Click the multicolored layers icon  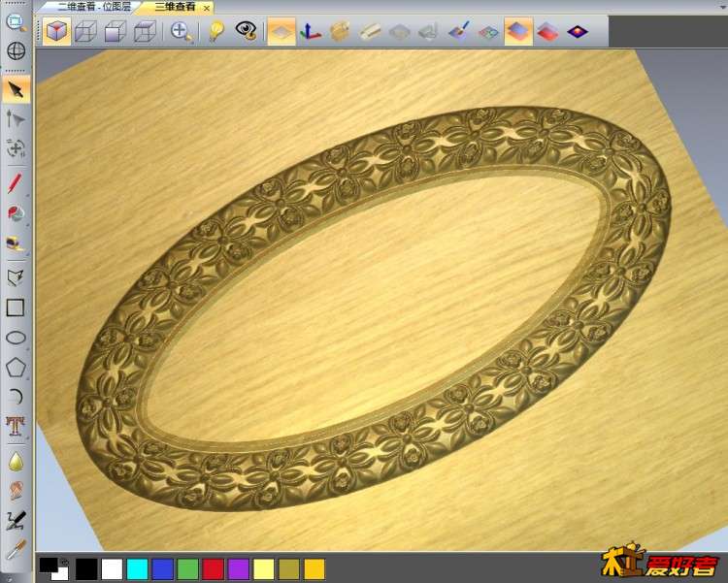pos(489,32)
